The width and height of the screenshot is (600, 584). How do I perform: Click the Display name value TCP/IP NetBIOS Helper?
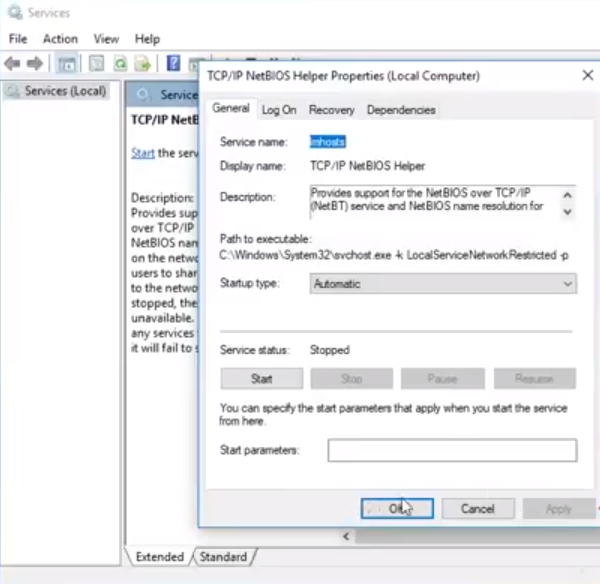pos(367,166)
